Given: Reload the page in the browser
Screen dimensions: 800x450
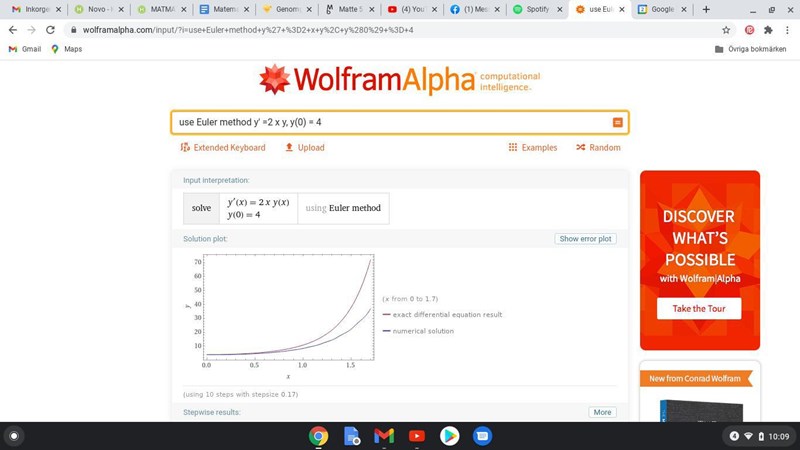Looking at the screenshot, I should 50,30.
